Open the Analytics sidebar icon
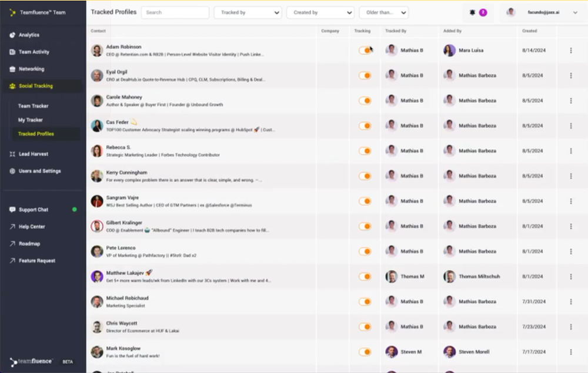The height and width of the screenshot is (373, 588). tap(12, 35)
